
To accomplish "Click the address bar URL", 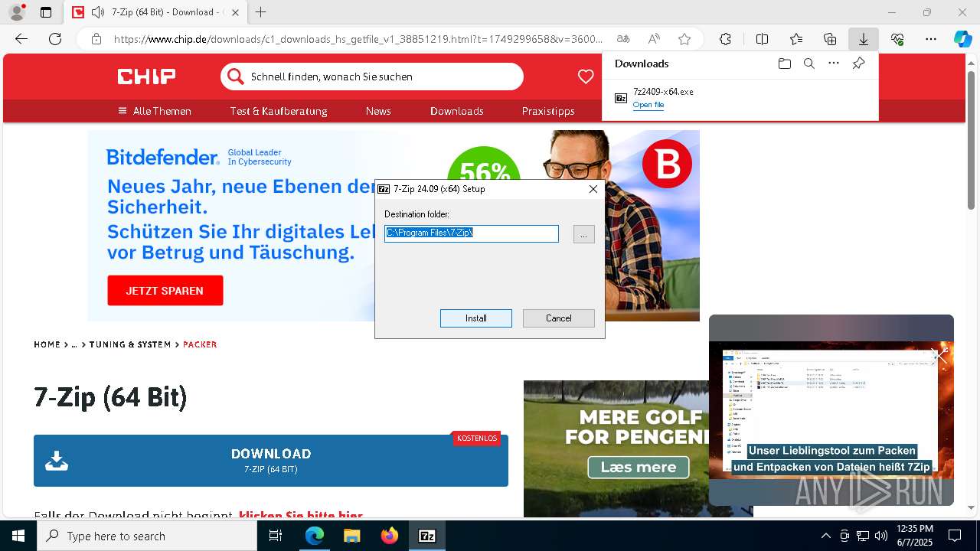I will [x=358, y=39].
